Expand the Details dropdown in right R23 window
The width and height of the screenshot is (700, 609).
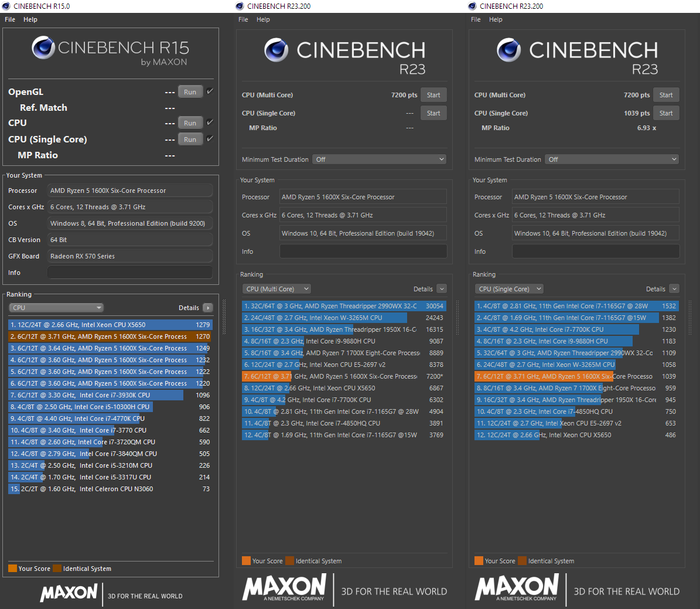click(675, 289)
